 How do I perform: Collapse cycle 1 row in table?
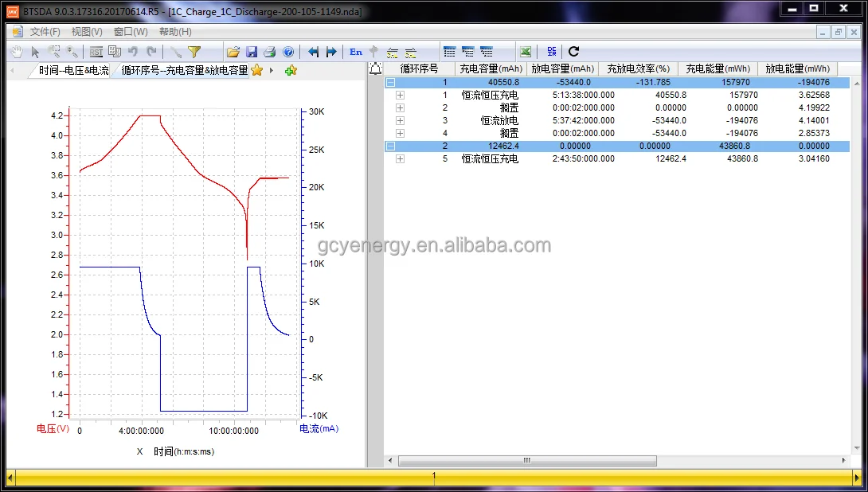[x=390, y=82]
